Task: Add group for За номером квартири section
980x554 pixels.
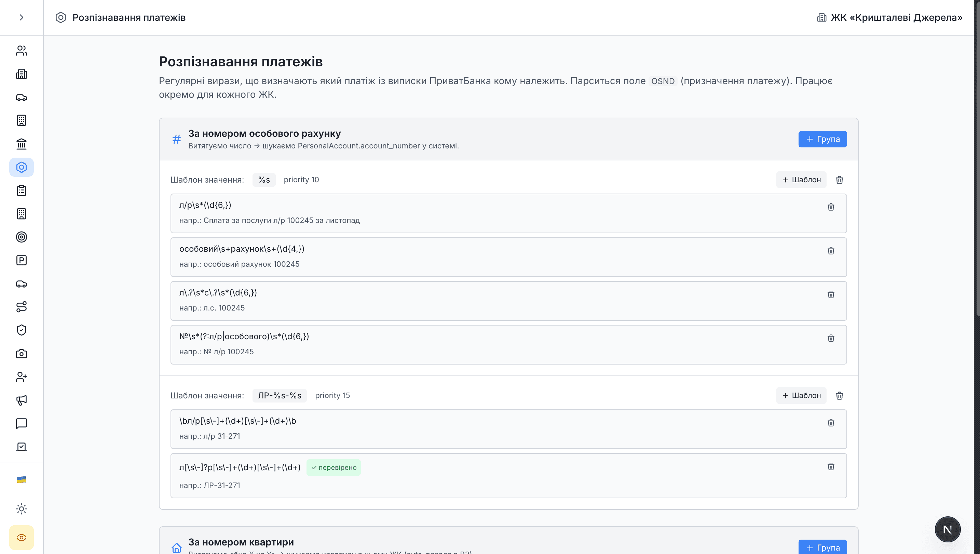Action: [x=822, y=547]
